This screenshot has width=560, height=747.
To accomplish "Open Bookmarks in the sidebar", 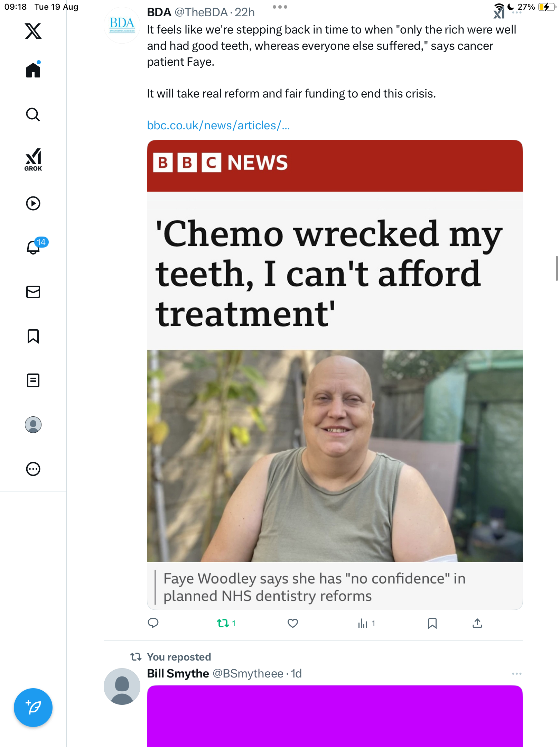I will 33,336.
